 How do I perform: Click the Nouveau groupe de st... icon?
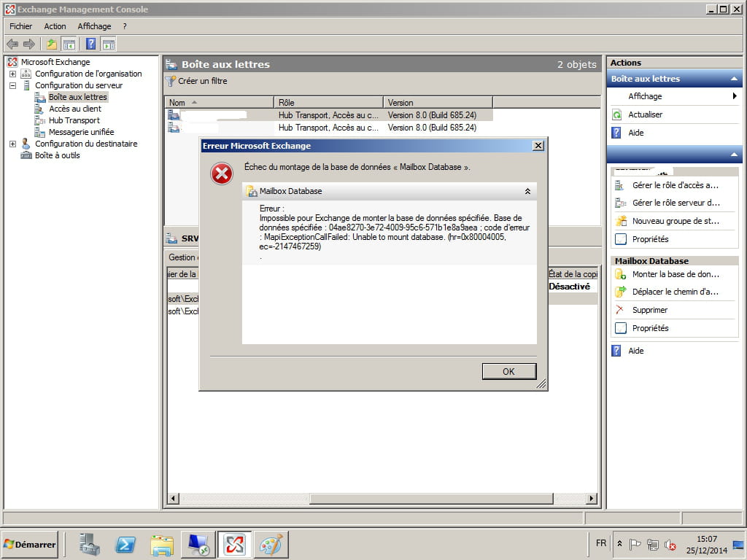pyautogui.click(x=621, y=220)
